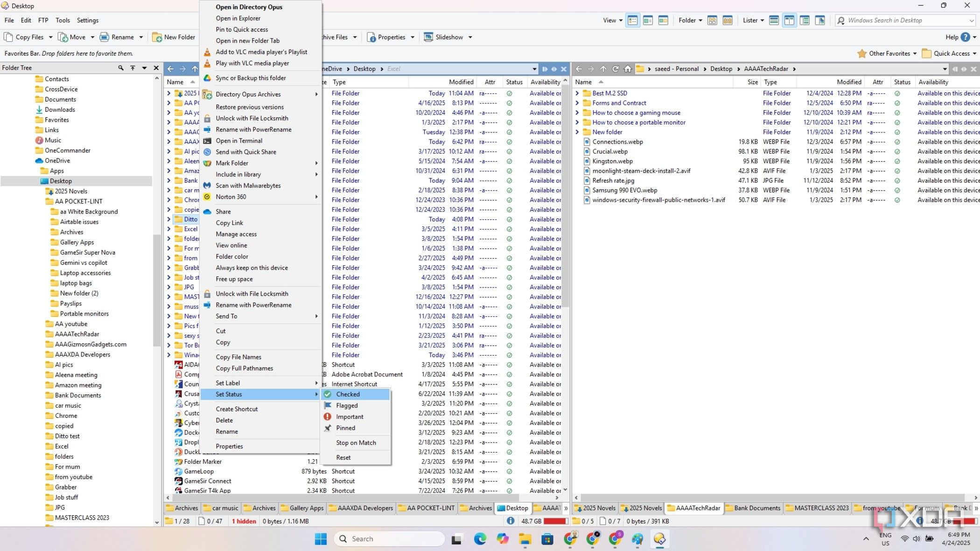Click the Slideshow toolbar icon
This screenshot has width=980, height=551.
[x=428, y=37]
